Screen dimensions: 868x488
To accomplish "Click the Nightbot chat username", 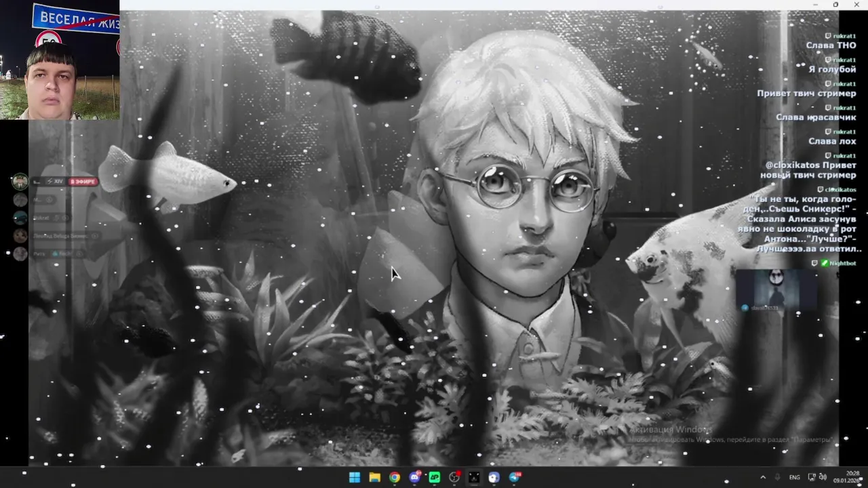I will (843, 263).
